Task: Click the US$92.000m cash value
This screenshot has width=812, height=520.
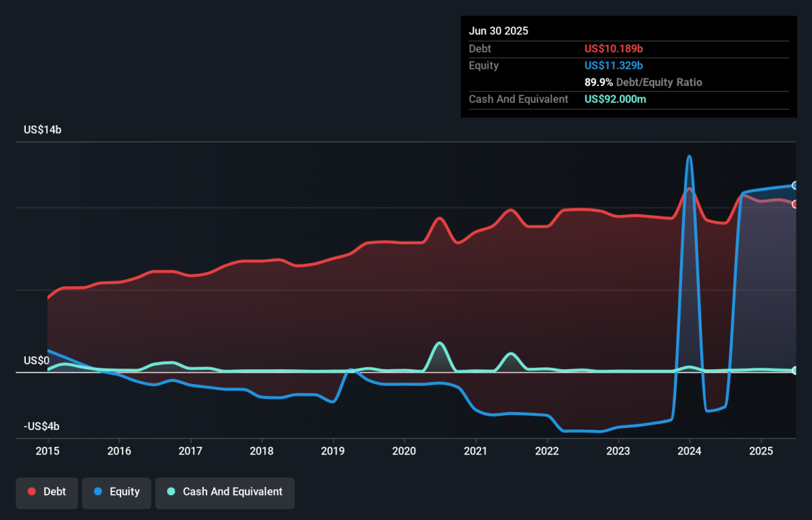Action: [x=616, y=99]
